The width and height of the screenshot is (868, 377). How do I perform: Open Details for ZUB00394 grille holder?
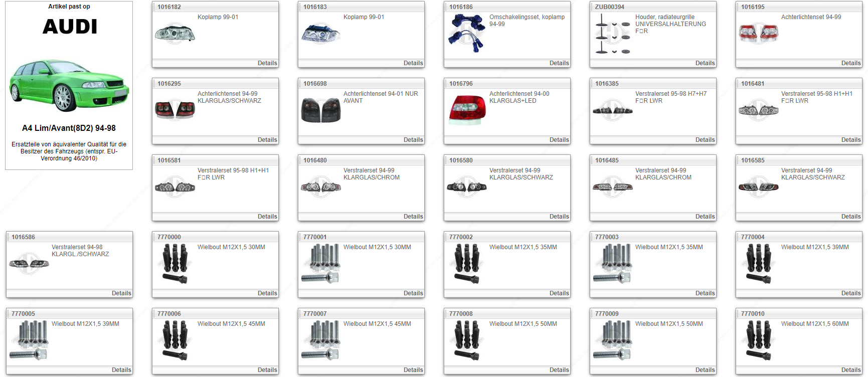tap(705, 63)
